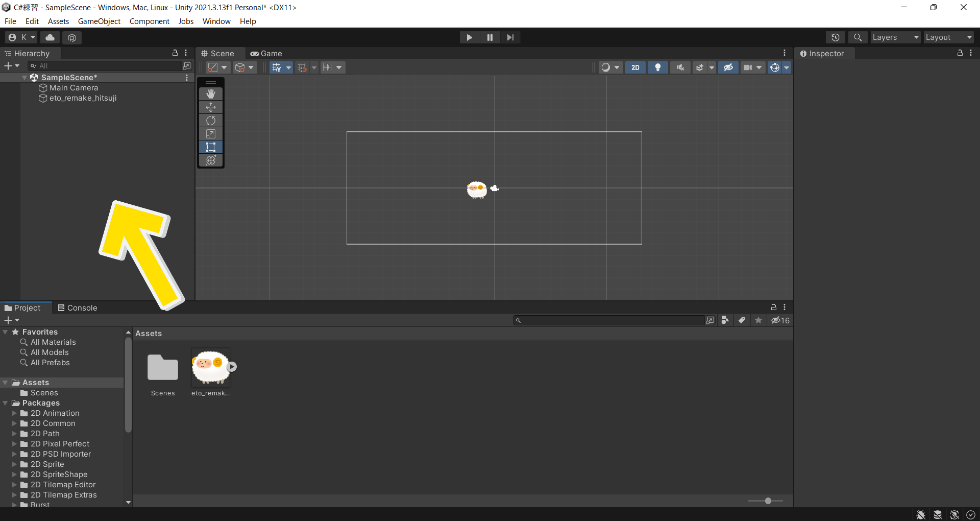
Task: Select the Move tool in Scene
Action: point(211,107)
